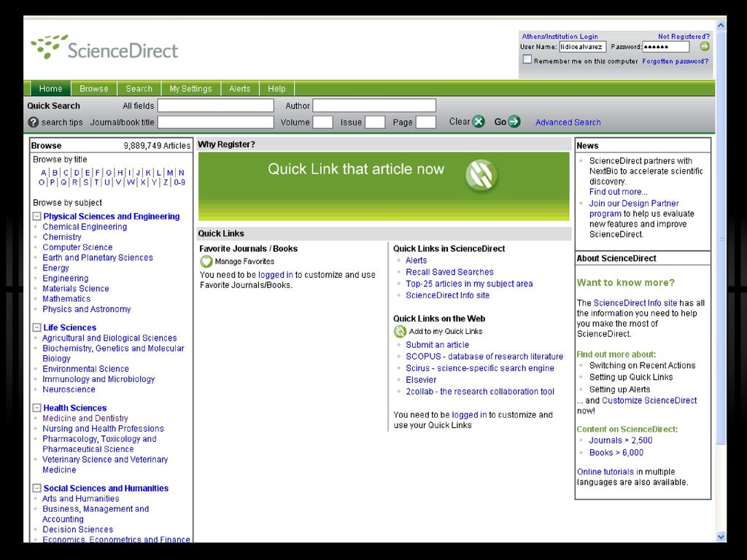Open the Home tab
This screenshot has height=560, width=747.
click(50, 88)
